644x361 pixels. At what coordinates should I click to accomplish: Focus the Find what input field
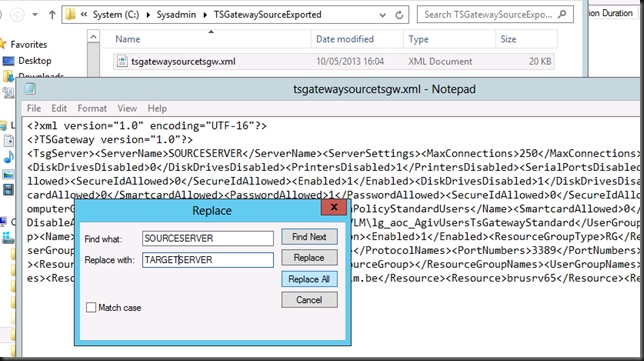click(x=208, y=238)
